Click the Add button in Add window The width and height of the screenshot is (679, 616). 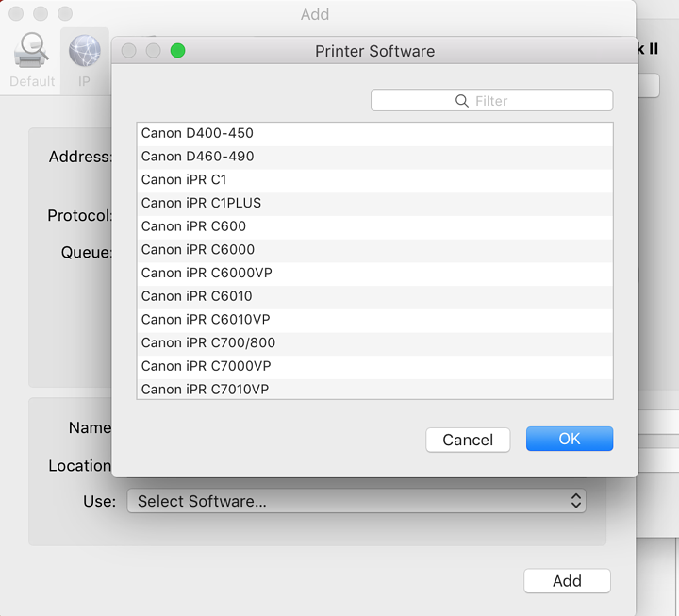[x=567, y=581]
